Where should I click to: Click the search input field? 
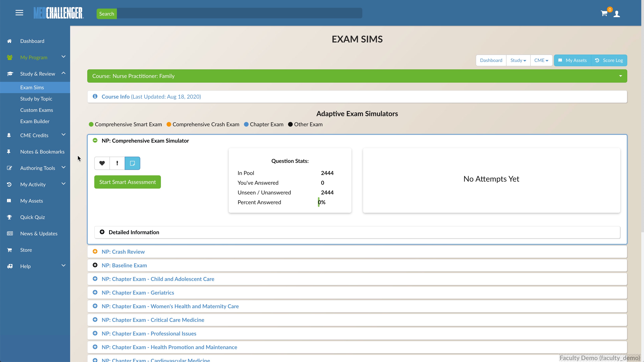tap(239, 13)
